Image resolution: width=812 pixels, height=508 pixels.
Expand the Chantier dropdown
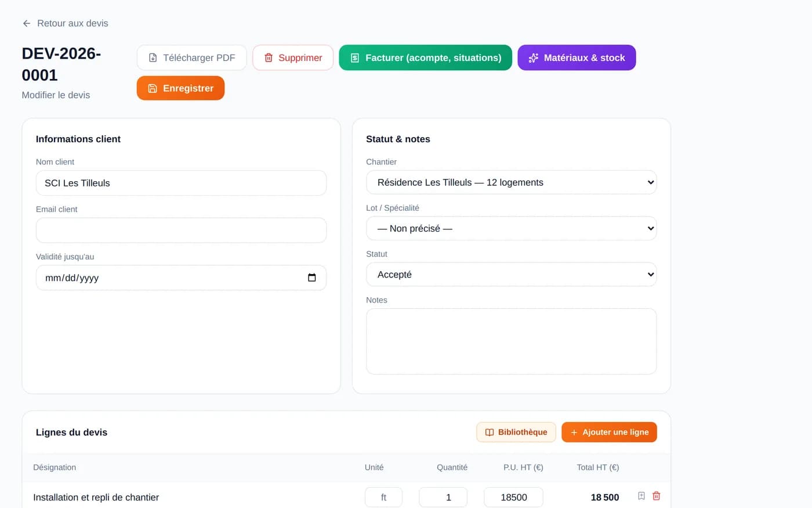[x=511, y=182]
